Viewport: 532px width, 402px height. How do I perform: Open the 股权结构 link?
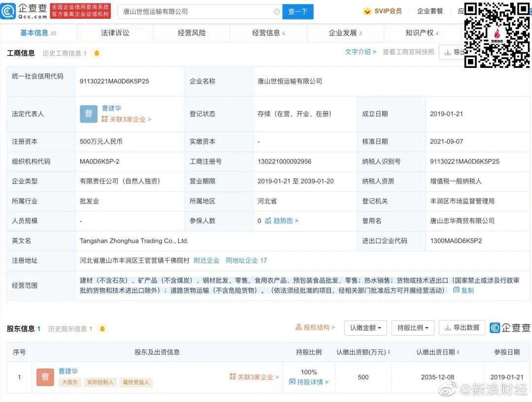coord(315,328)
